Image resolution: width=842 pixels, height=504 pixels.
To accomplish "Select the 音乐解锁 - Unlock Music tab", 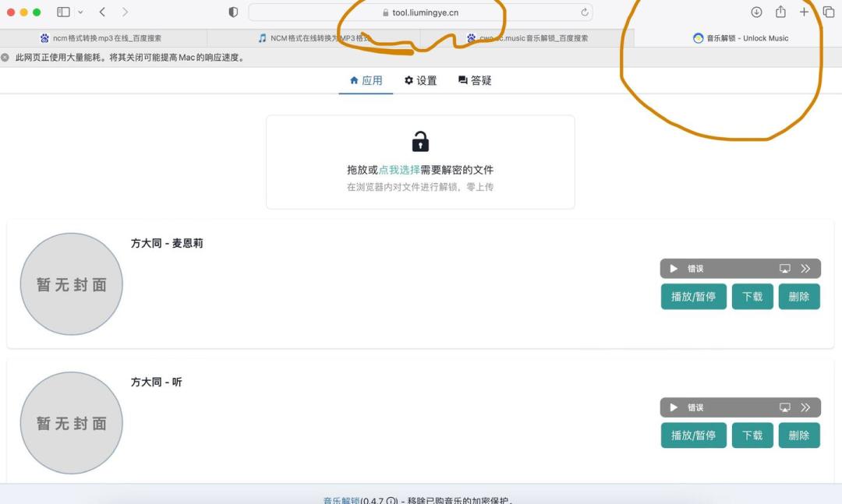I will 738,38.
